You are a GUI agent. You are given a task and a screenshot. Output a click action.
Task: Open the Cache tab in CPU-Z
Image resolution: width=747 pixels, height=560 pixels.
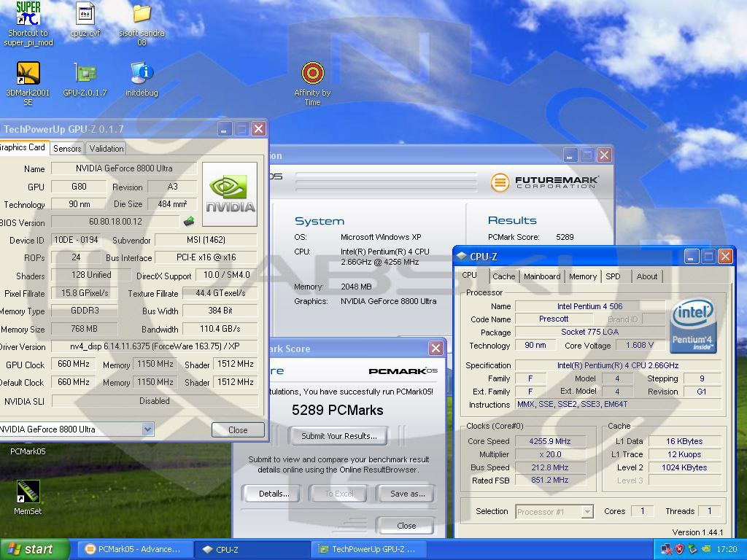point(503,276)
